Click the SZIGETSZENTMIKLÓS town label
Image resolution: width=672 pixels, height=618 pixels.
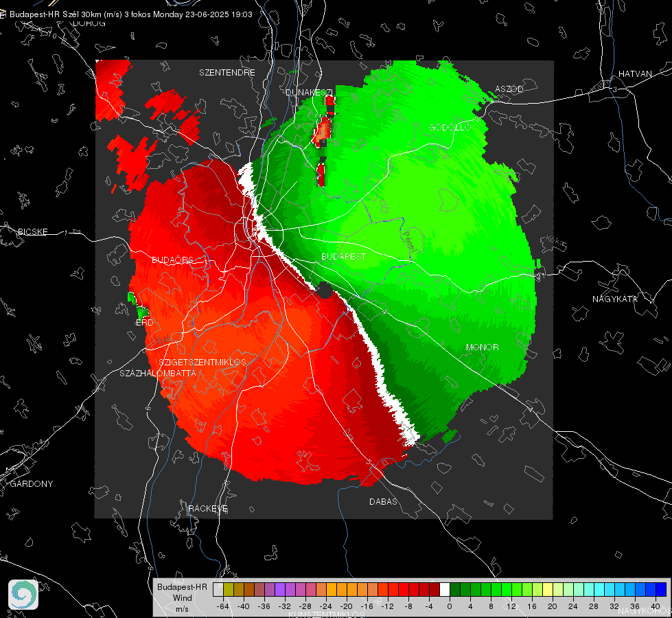(202, 363)
